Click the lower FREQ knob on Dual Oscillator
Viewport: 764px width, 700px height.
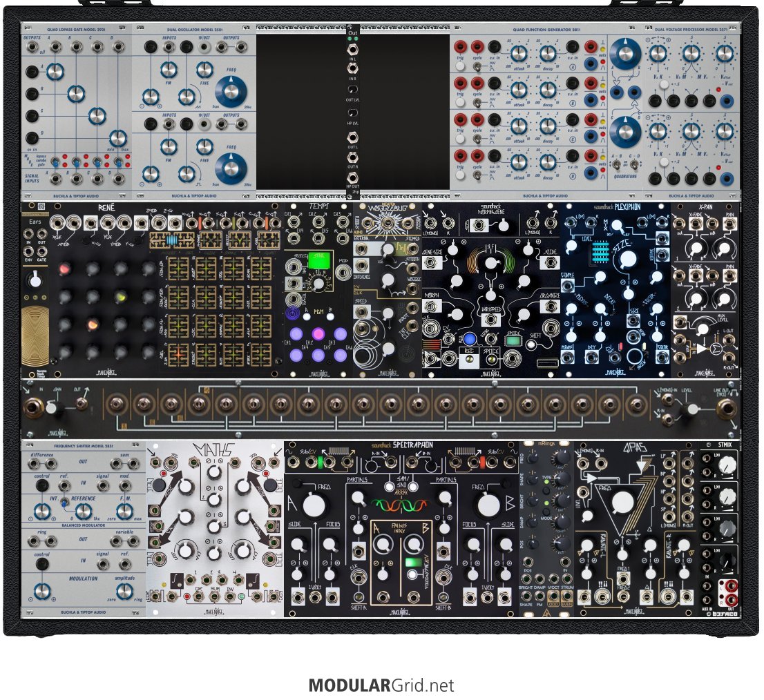(231, 168)
